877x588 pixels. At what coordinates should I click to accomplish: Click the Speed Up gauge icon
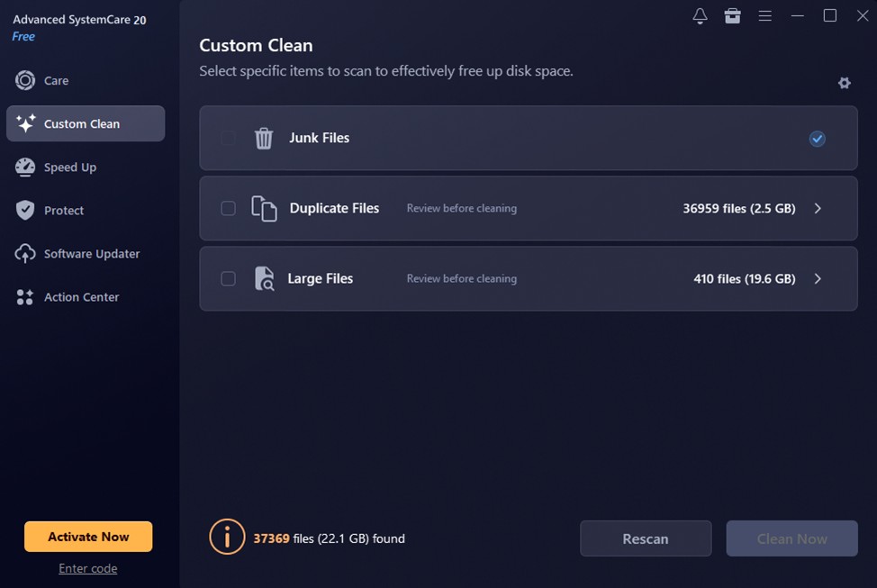pyautogui.click(x=25, y=167)
